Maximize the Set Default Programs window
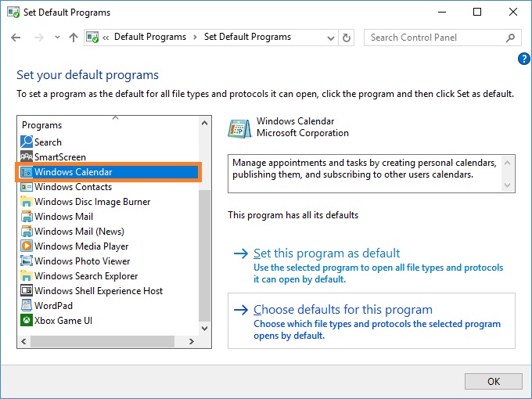This screenshot has height=399, width=532. pyautogui.click(x=477, y=12)
